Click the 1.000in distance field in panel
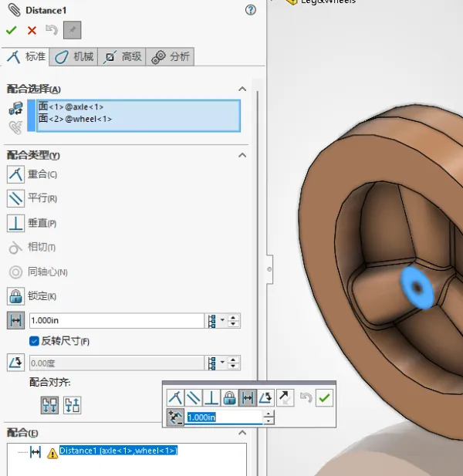The height and width of the screenshot is (476, 463). 117,321
